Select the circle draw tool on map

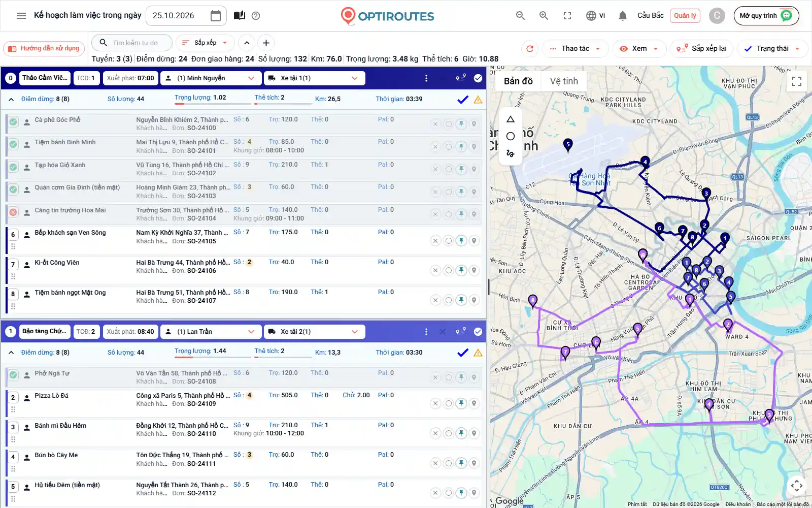511,136
